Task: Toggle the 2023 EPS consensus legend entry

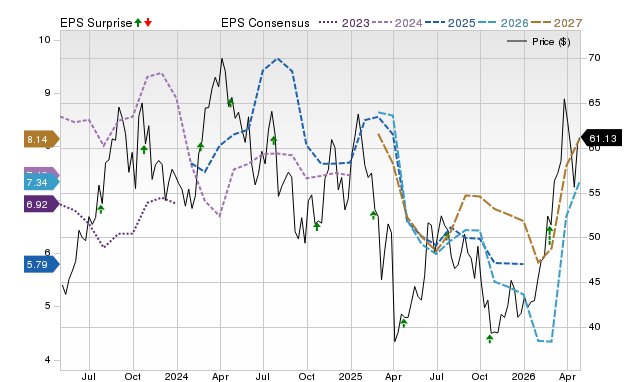Action: pos(344,23)
